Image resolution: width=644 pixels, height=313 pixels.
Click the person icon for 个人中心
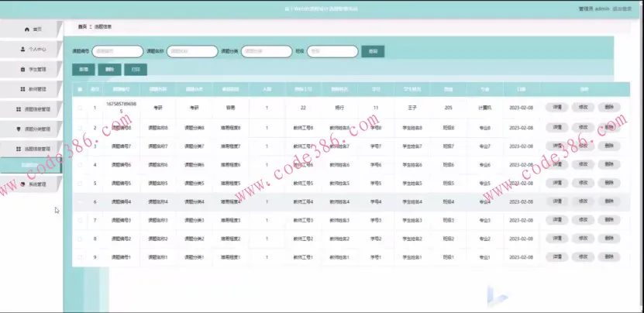[22, 50]
